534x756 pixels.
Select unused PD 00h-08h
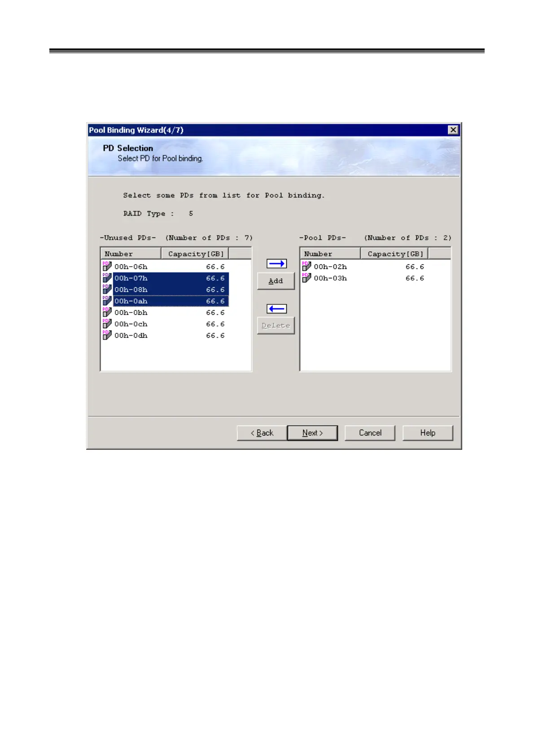[x=166, y=290]
